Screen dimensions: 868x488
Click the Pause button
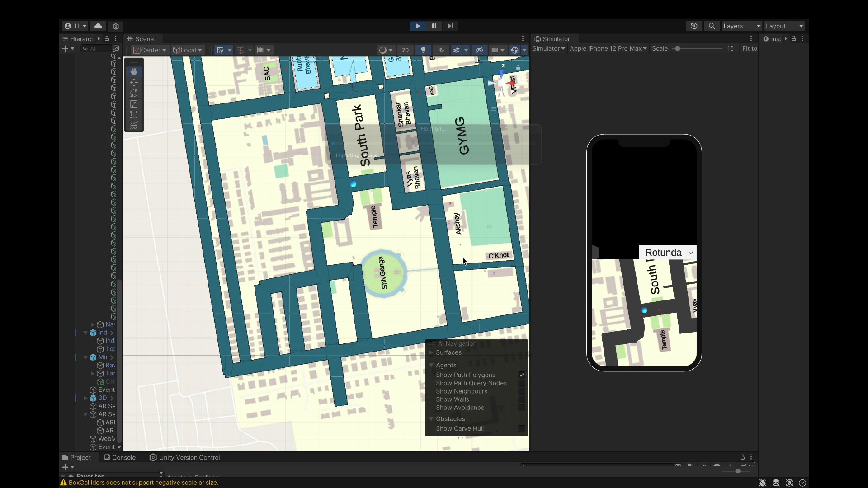pyautogui.click(x=434, y=26)
